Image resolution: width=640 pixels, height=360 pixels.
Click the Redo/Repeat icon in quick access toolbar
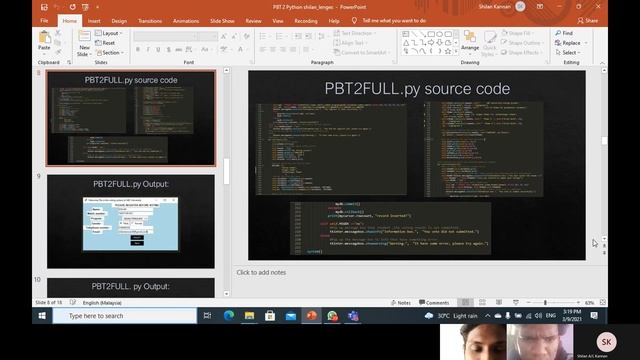(72, 7)
